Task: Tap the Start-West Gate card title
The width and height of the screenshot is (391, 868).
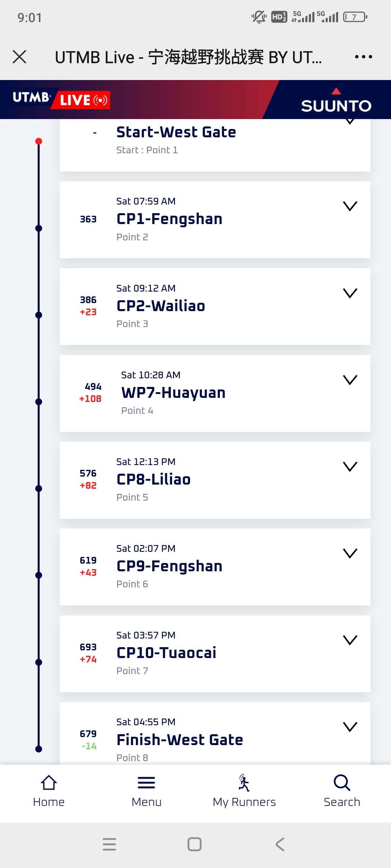Action: coord(176,132)
